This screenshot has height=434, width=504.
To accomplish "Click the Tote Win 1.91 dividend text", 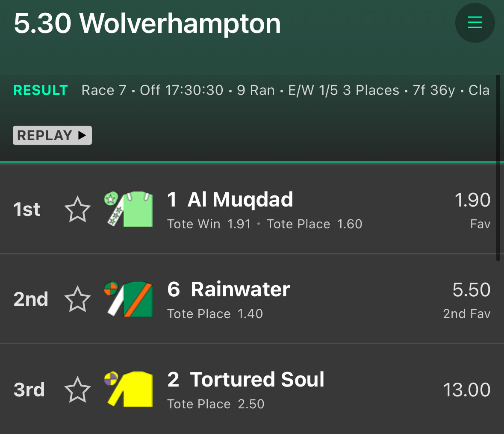I will pyautogui.click(x=209, y=224).
